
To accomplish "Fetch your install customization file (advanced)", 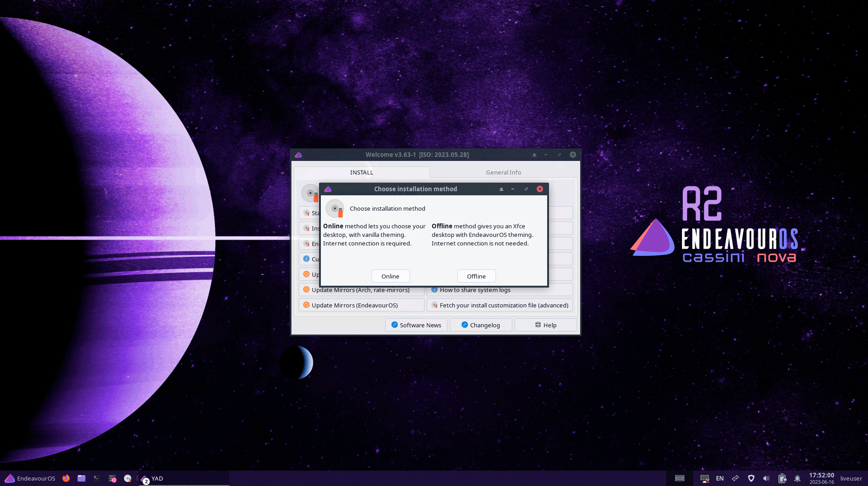I will 500,305.
